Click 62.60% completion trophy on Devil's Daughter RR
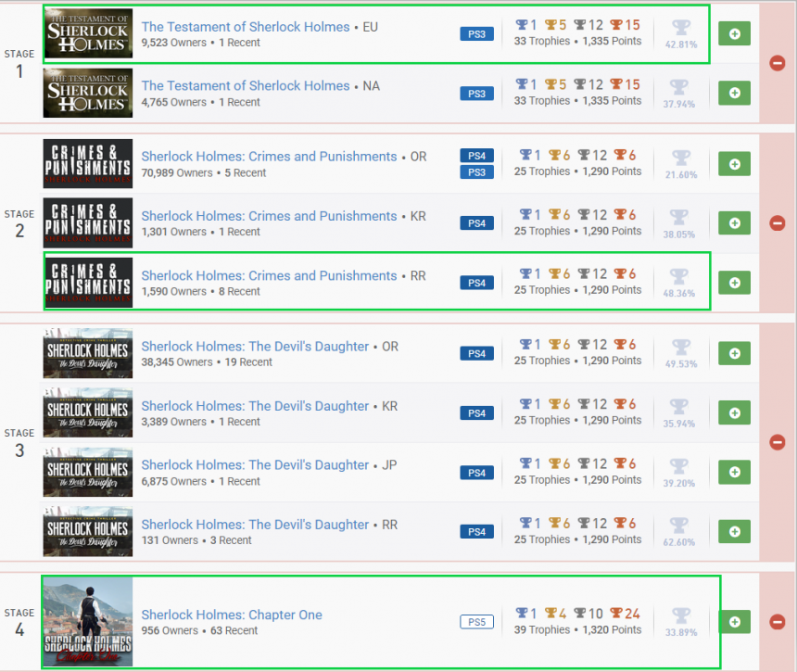797x672 pixels. point(679,532)
